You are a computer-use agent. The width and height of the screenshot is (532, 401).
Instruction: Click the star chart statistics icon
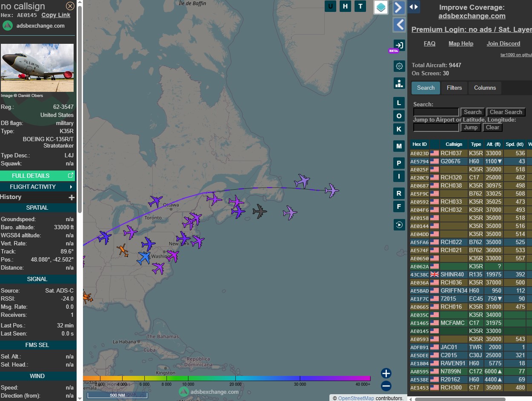click(x=399, y=83)
